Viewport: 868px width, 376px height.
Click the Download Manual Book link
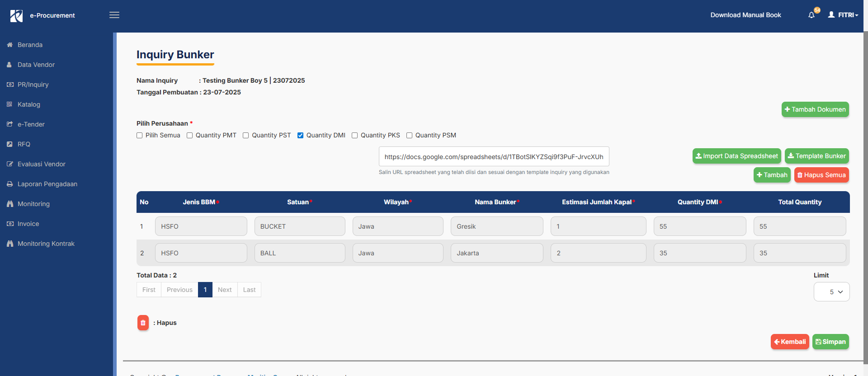click(745, 15)
